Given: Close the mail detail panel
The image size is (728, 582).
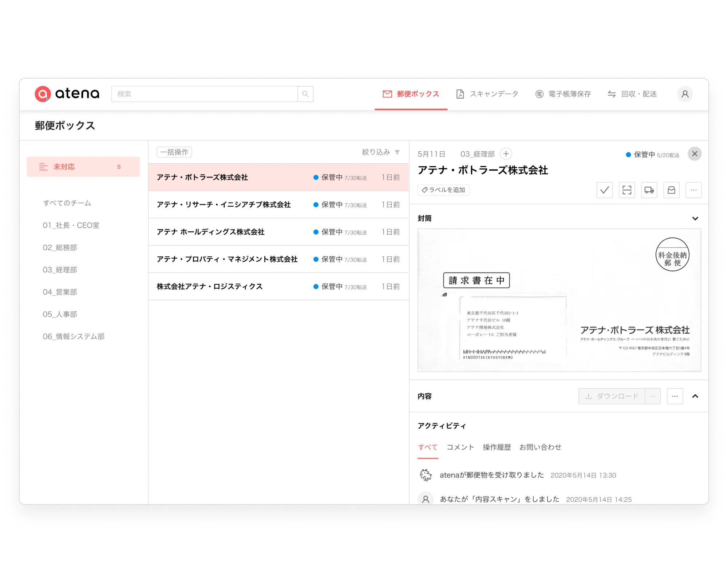Looking at the screenshot, I should coord(695,154).
